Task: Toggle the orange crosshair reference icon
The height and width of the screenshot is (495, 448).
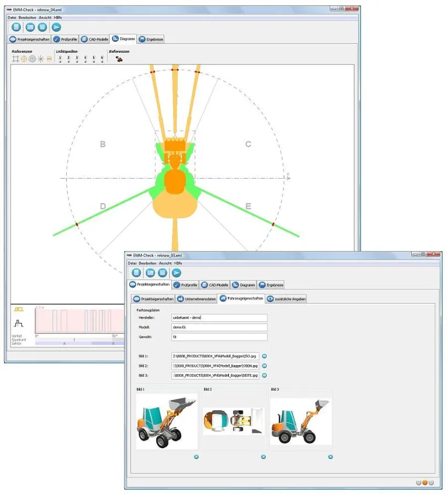Action: click(24, 59)
